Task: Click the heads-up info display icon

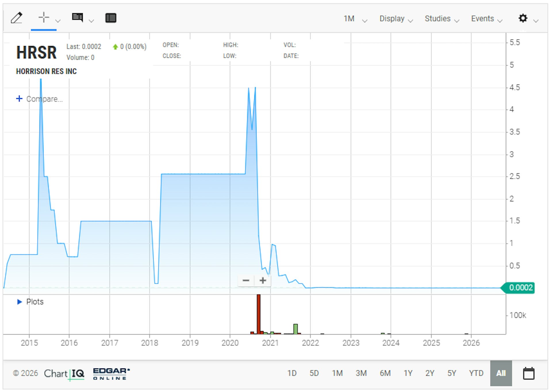Action: click(77, 18)
